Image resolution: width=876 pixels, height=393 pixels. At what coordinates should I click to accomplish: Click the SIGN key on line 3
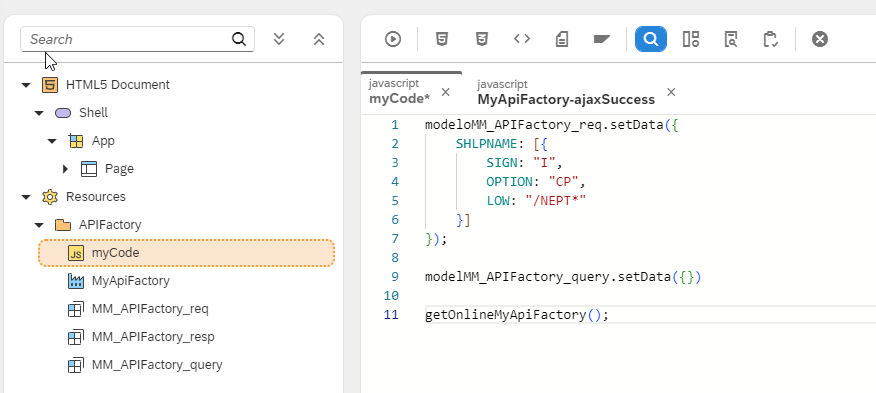point(502,163)
